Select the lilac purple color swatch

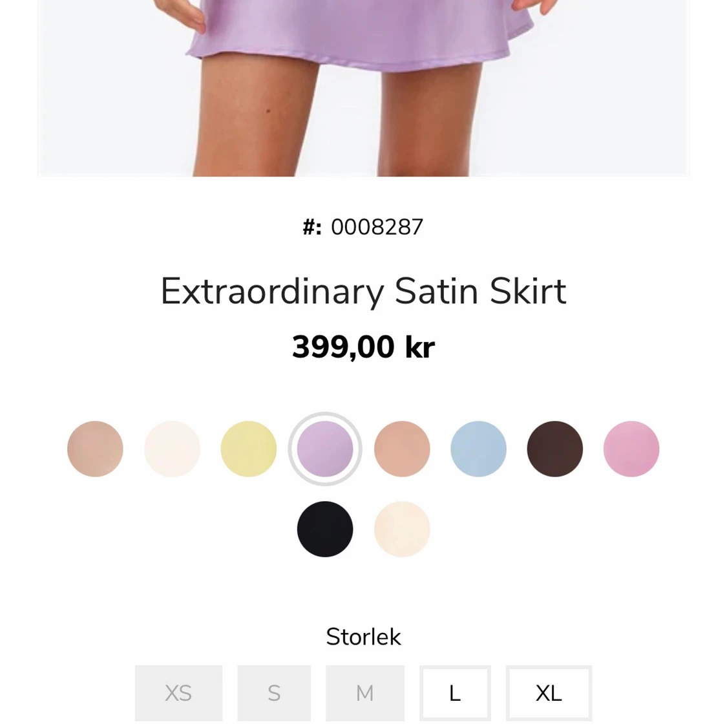pyautogui.click(x=325, y=449)
